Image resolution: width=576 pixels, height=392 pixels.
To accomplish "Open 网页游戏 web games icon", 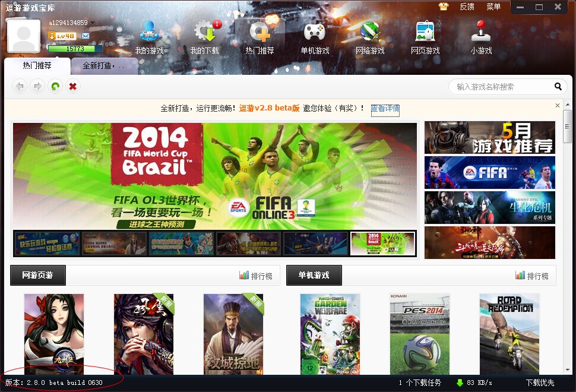I will (x=425, y=31).
